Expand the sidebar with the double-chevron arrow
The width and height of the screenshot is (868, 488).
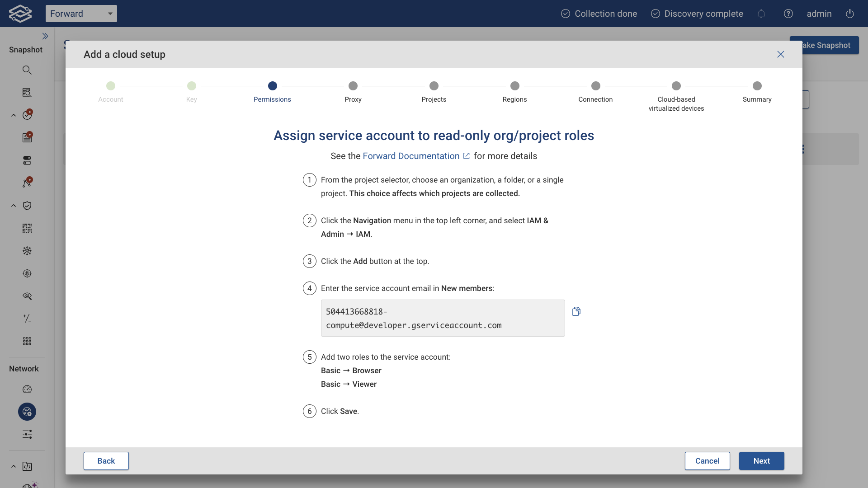(45, 36)
